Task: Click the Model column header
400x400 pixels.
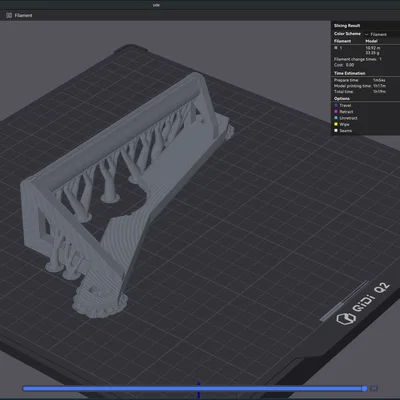Action: [x=371, y=41]
